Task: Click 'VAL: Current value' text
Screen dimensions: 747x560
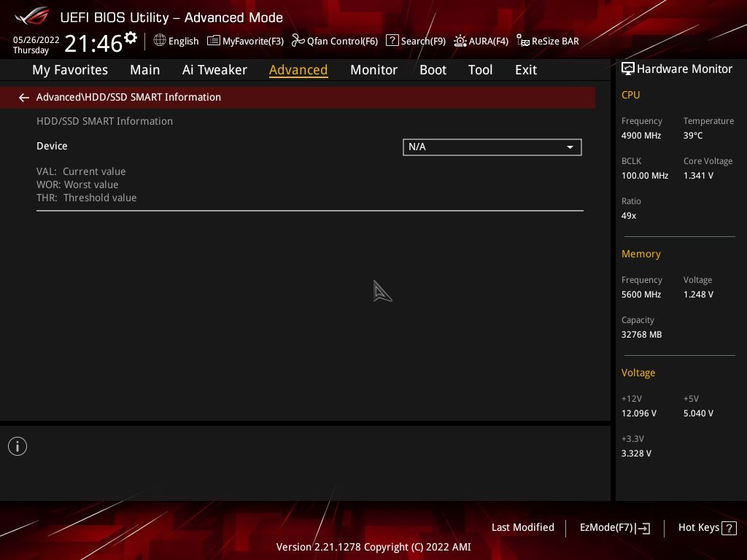Action: (81, 171)
